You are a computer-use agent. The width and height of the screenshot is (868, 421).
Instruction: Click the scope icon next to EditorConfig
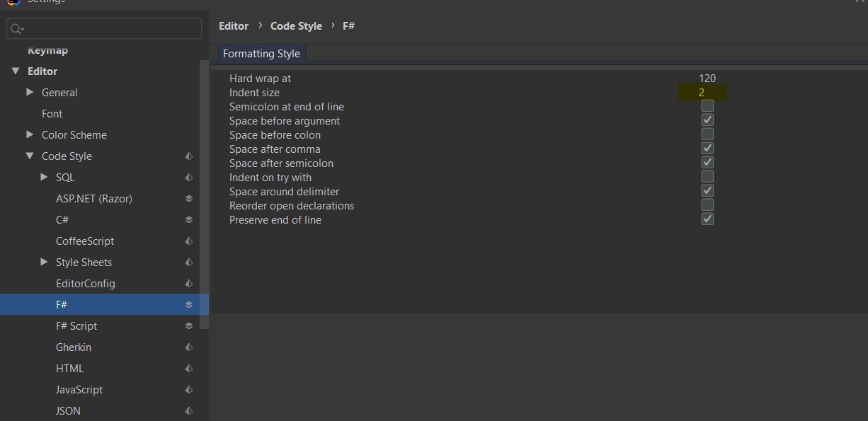189,284
